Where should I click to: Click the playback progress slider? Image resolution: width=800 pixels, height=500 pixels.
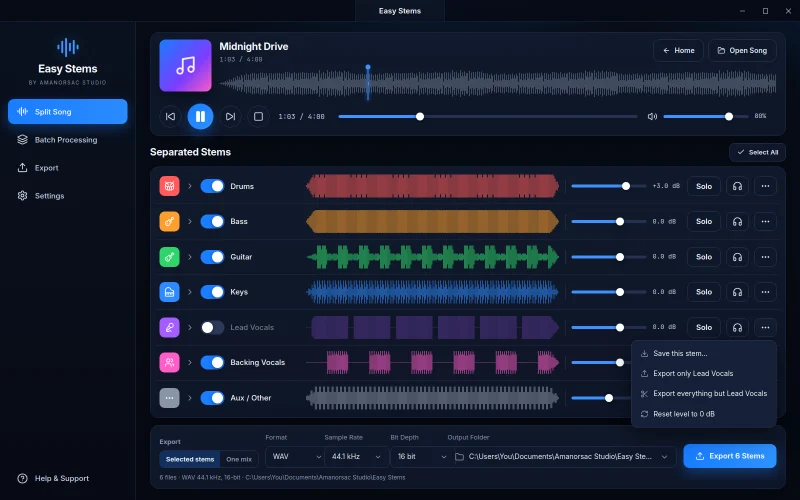pos(488,116)
